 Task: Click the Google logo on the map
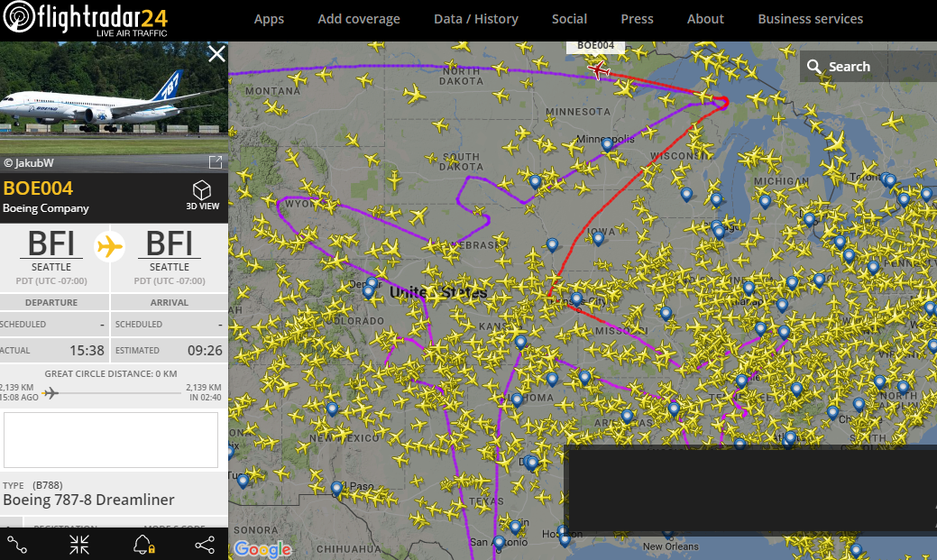(262, 548)
